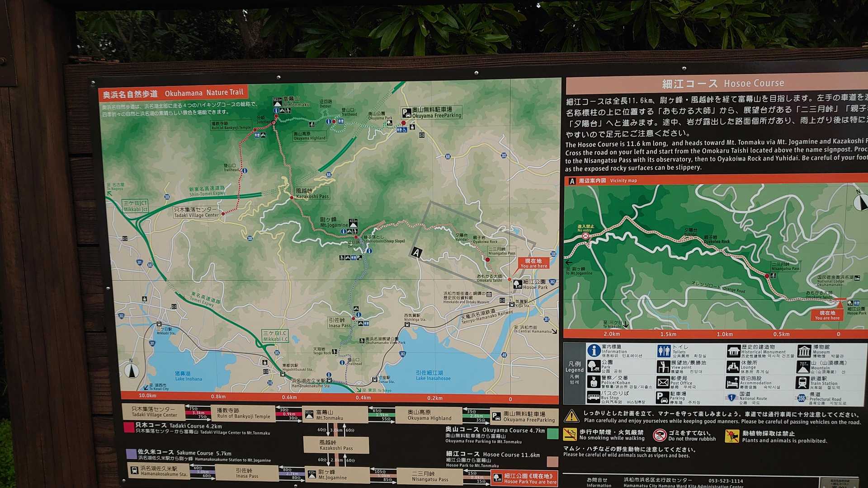Click the green Okuyama Course color swatch
The width and height of the screenshot is (868, 488).
pos(552,434)
